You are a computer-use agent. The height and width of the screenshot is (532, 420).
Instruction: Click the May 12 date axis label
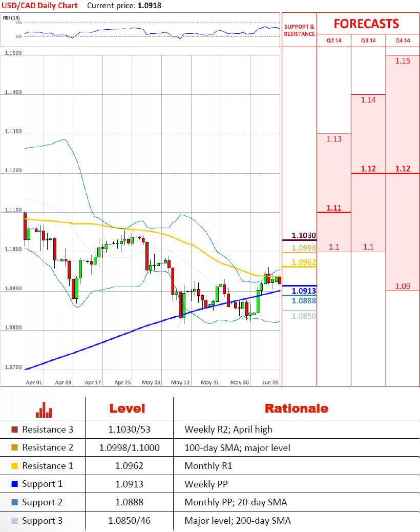(180, 382)
